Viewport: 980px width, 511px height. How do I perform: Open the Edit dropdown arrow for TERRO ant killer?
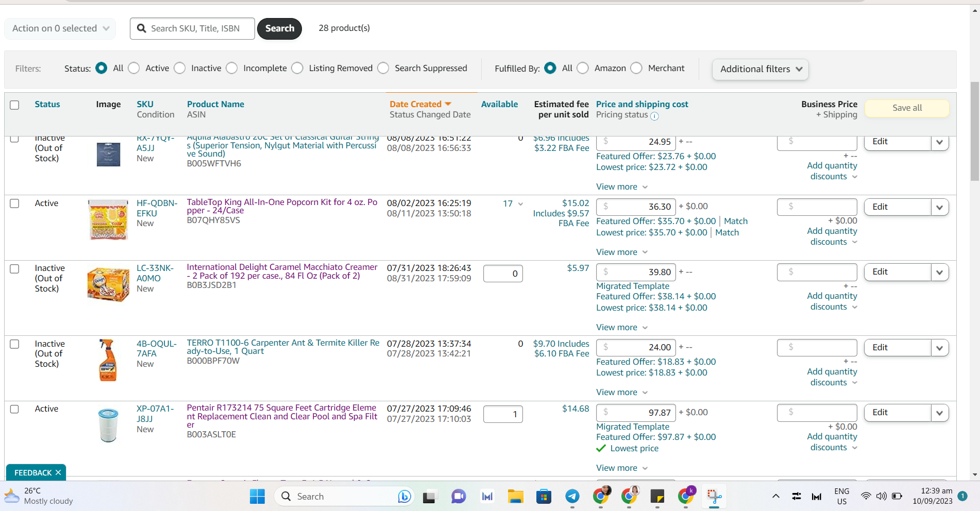click(940, 348)
